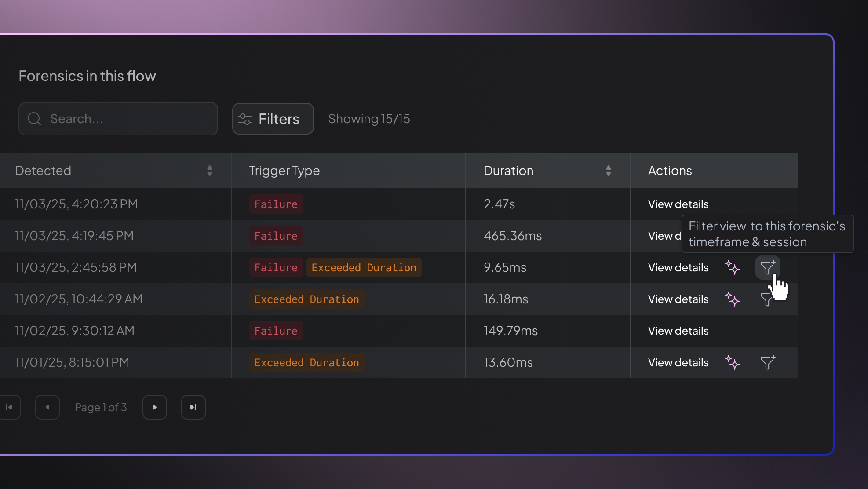Viewport: 868px width, 489px height.
Task: Sort by Duration column arrows
Action: click(x=609, y=171)
